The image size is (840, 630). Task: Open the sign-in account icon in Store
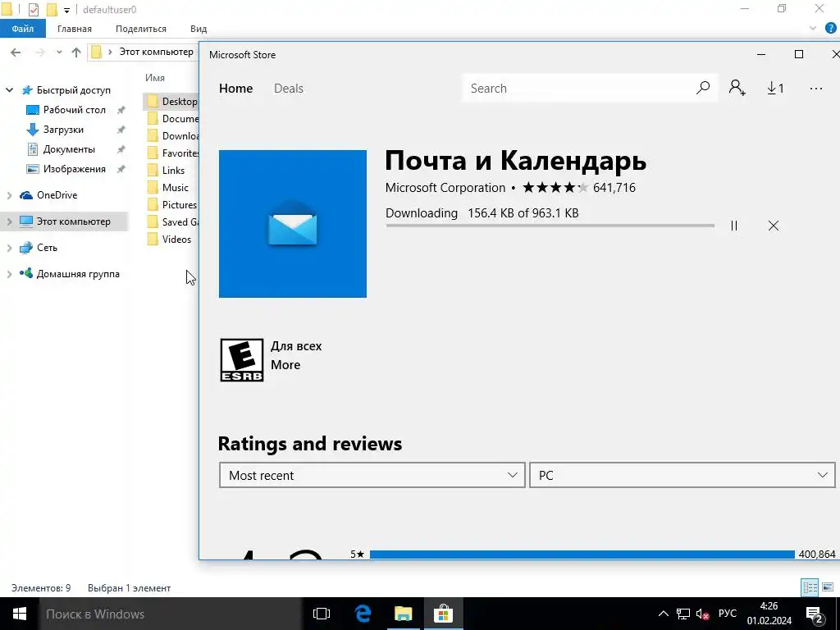point(737,88)
